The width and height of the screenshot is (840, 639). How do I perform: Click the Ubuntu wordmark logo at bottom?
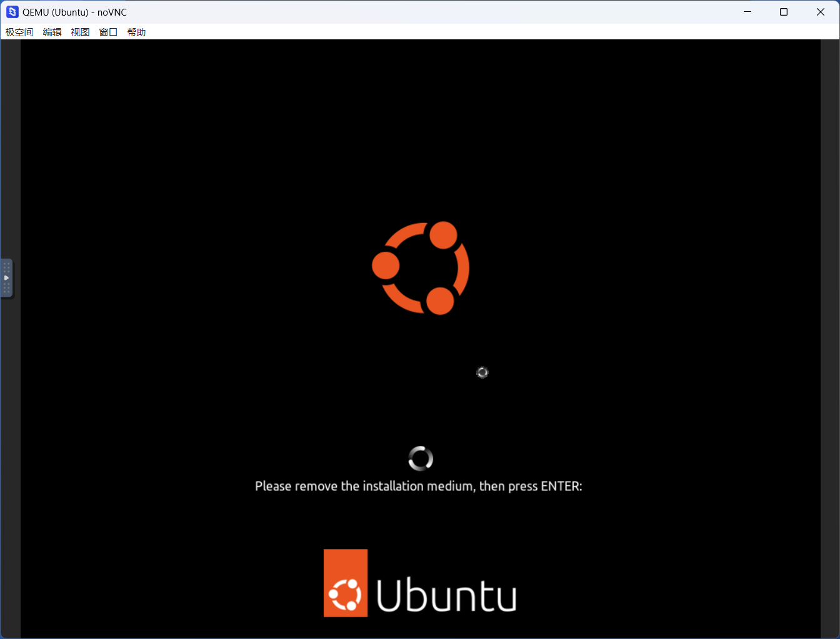point(420,583)
